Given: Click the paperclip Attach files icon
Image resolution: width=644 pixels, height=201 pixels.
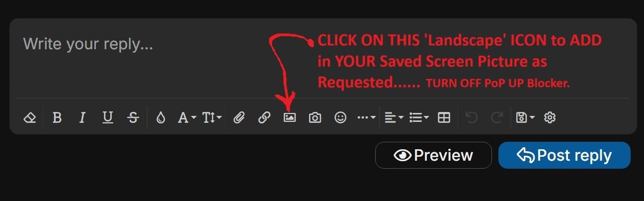Looking at the screenshot, I should 240,118.
